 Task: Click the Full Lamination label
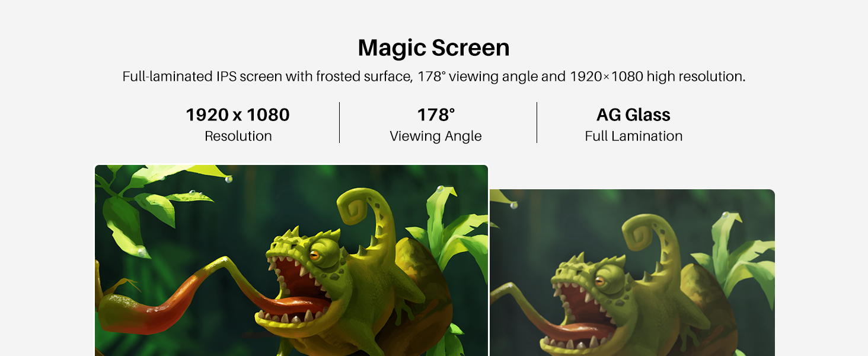[x=633, y=136]
